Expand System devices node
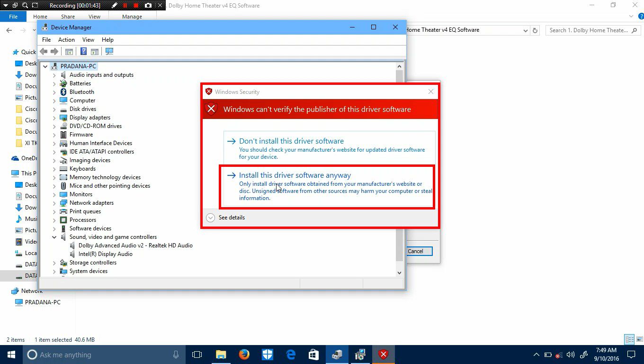The height and width of the screenshot is (364, 644). click(x=54, y=271)
